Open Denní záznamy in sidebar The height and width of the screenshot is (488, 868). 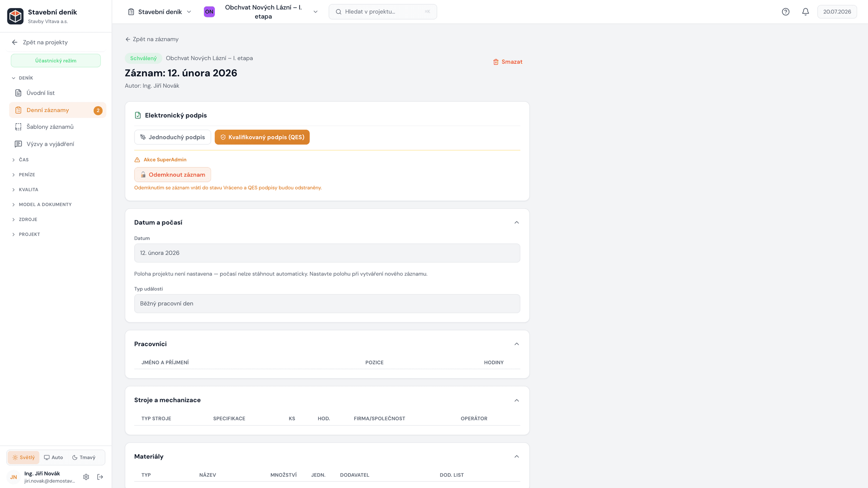coord(57,110)
